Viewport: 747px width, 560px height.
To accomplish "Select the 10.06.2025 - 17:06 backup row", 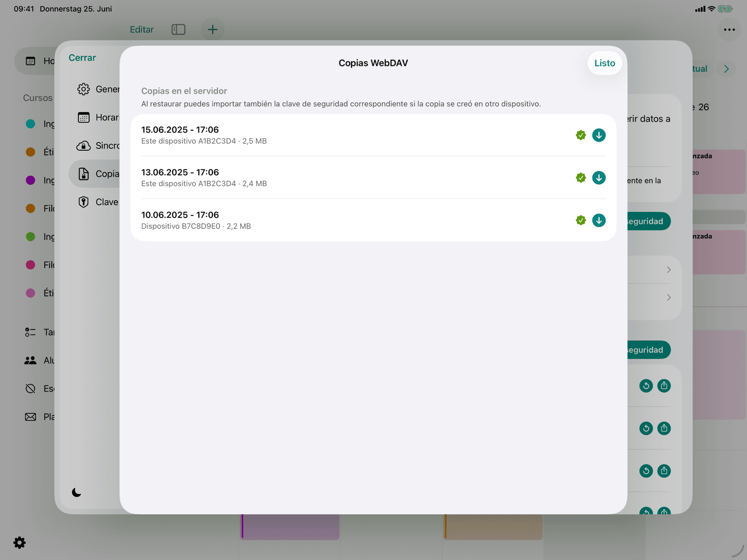I will point(373,220).
